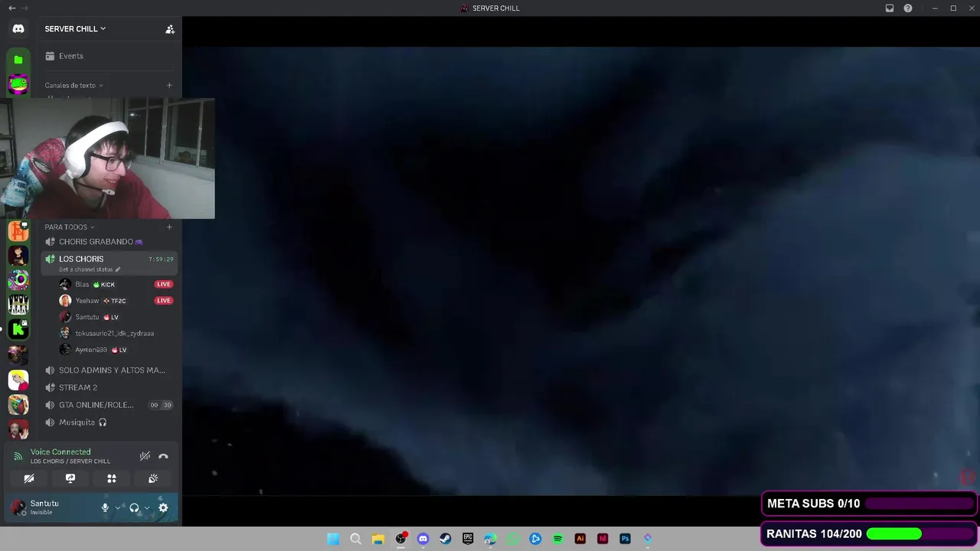The image size is (980, 551).
Task: Turn on camera button
Action: tap(29, 478)
